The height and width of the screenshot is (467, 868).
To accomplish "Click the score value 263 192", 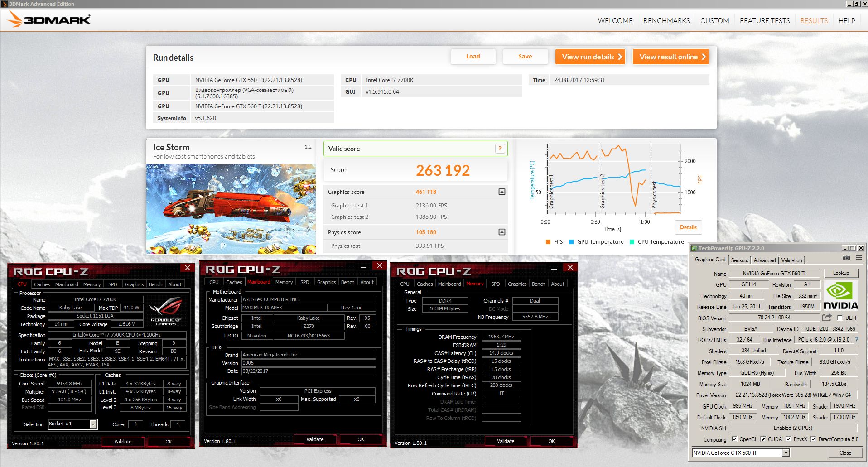I will coord(443,170).
